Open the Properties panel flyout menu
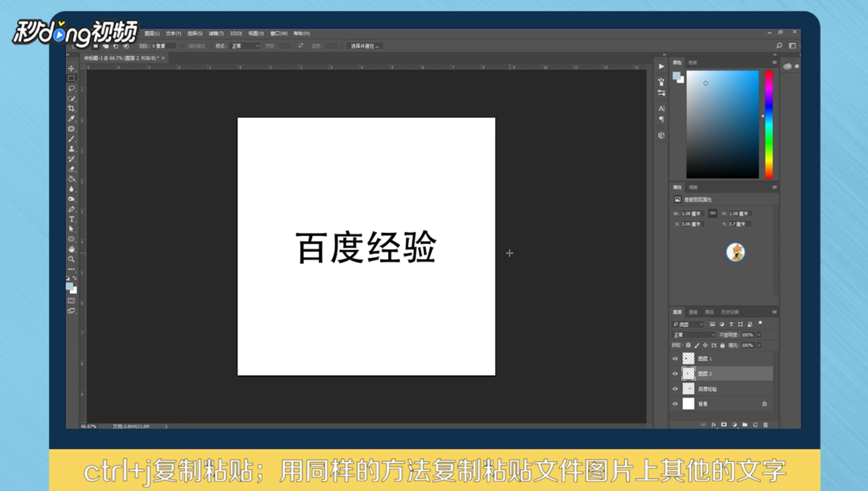 pyautogui.click(x=775, y=187)
